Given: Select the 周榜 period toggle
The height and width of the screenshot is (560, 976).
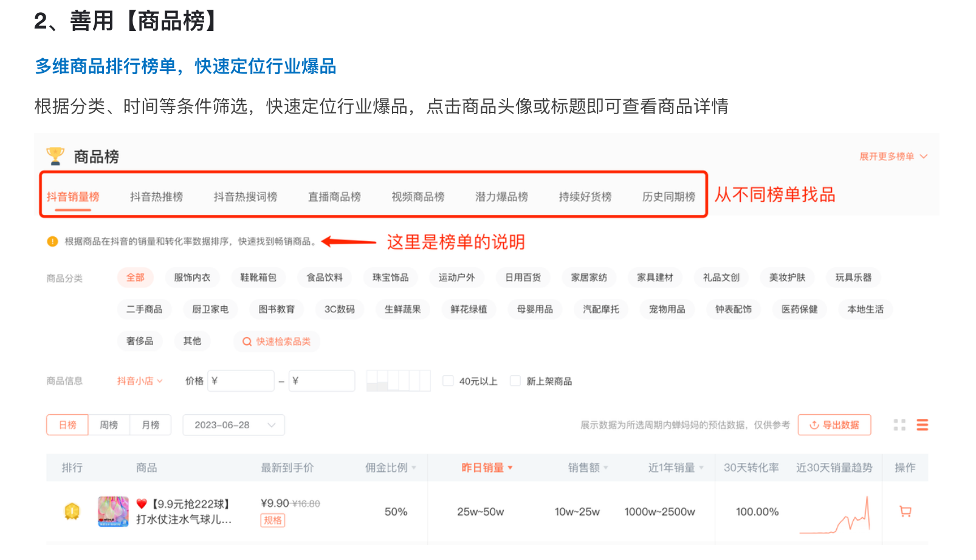Looking at the screenshot, I should tap(109, 425).
